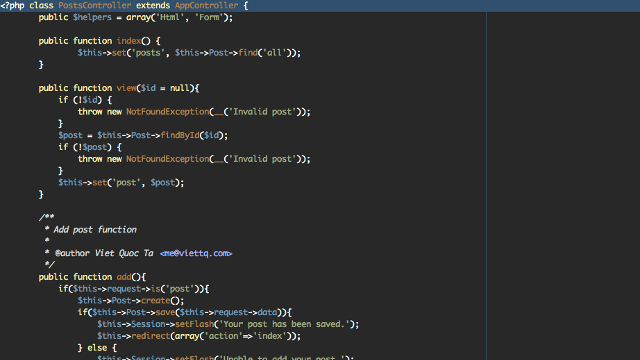
Task: Click the second NotFoundException class reference
Action: coord(168,159)
